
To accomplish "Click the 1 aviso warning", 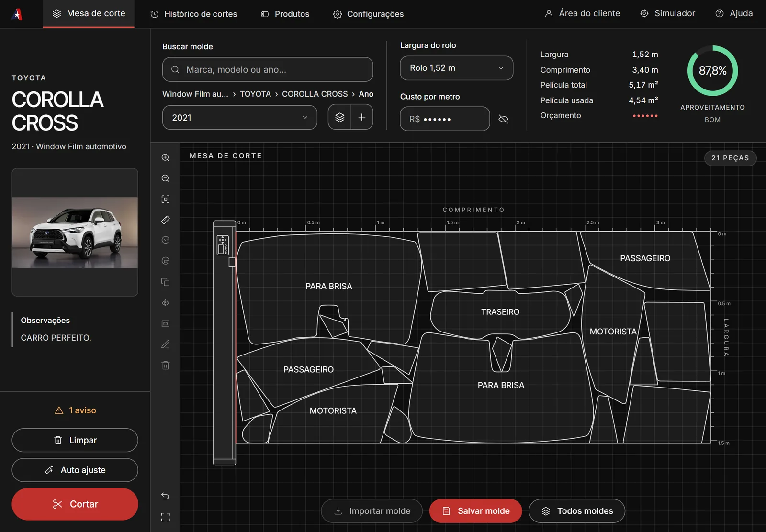I will tap(76, 410).
